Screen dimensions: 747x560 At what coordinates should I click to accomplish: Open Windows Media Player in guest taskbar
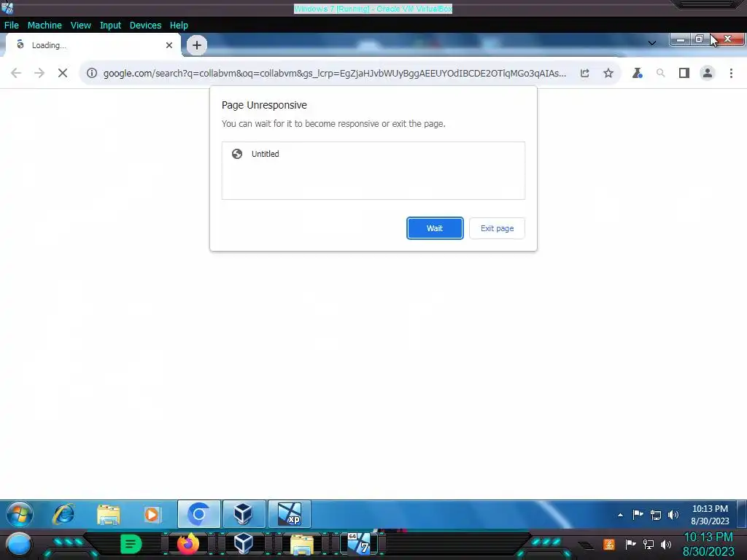pyautogui.click(x=152, y=514)
